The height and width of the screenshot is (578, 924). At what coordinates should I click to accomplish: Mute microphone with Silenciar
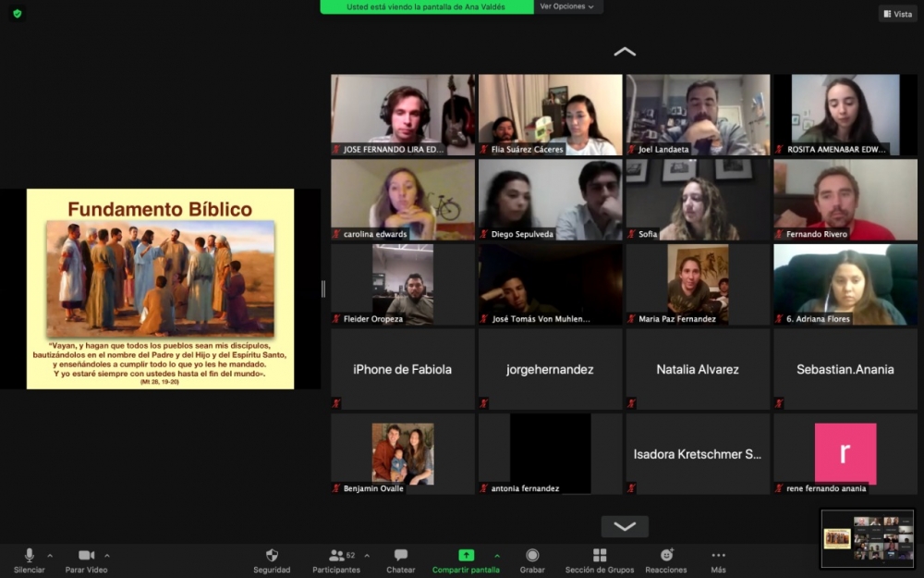29,556
